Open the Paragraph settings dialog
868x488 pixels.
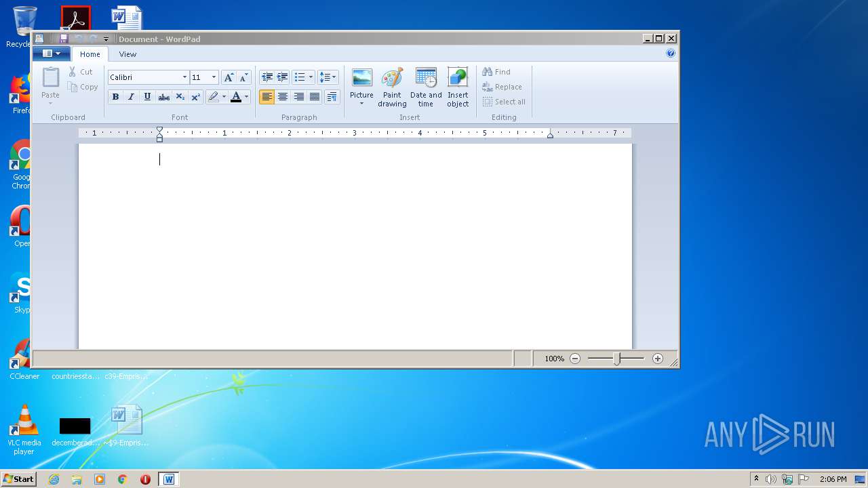332,97
